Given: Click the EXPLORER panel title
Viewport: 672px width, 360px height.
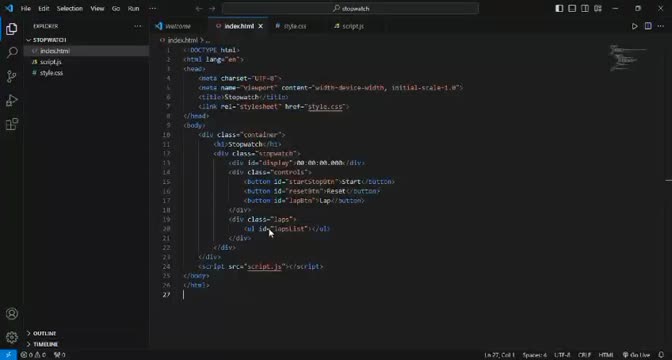Looking at the screenshot, I should click(x=45, y=26).
